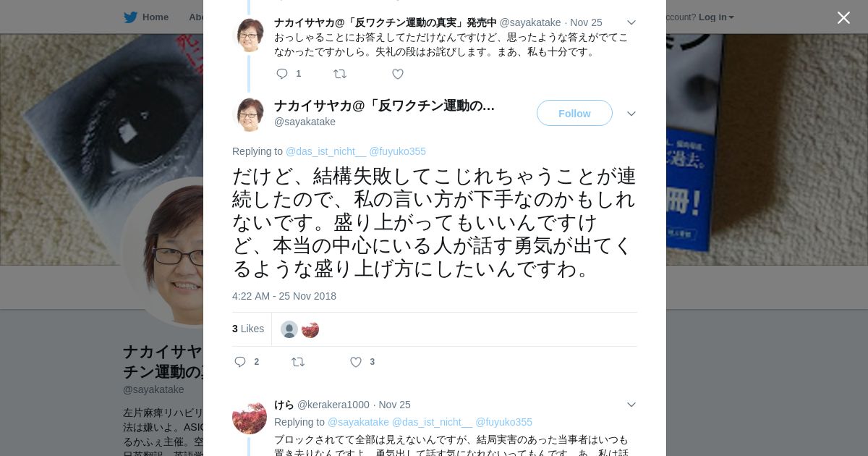Viewport: 868px width, 456px height.
Task: Open chevron menu beside Follow button
Action: click(x=631, y=114)
